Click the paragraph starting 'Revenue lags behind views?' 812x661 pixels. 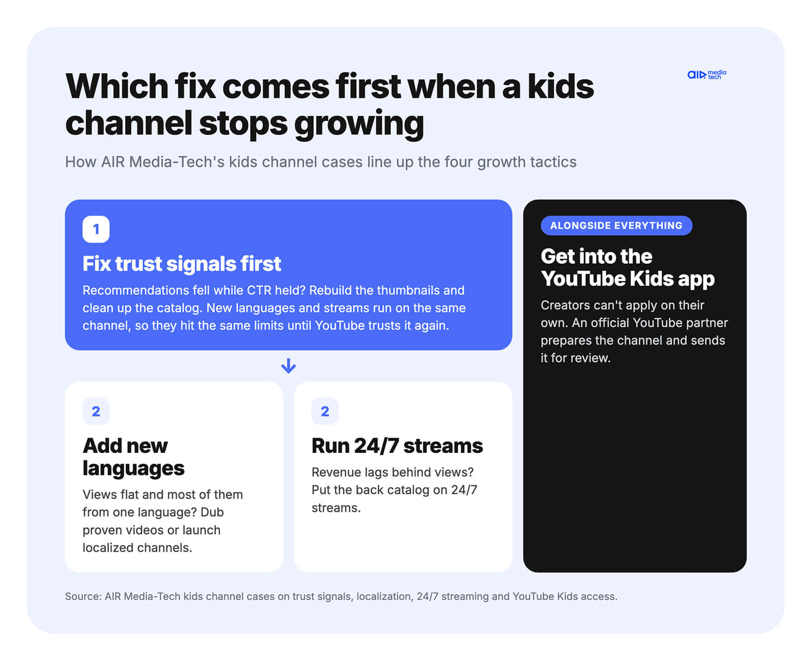(x=395, y=490)
